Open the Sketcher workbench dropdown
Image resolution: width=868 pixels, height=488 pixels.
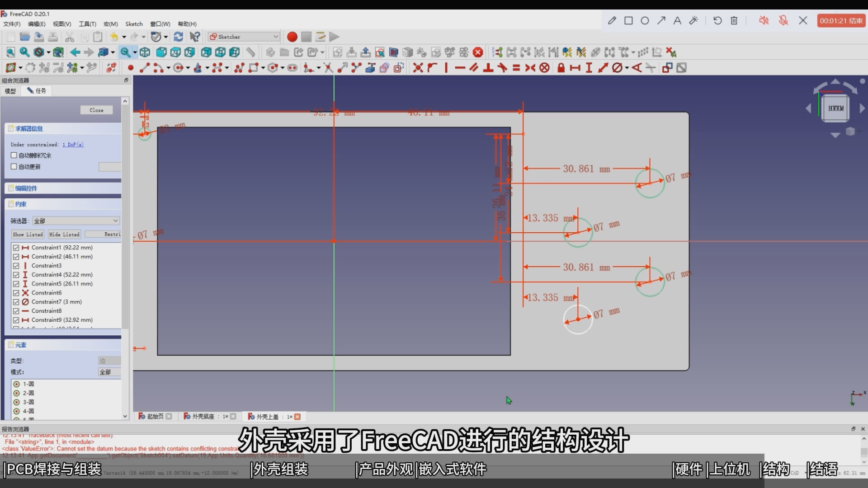pyautogui.click(x=244, y=37)
